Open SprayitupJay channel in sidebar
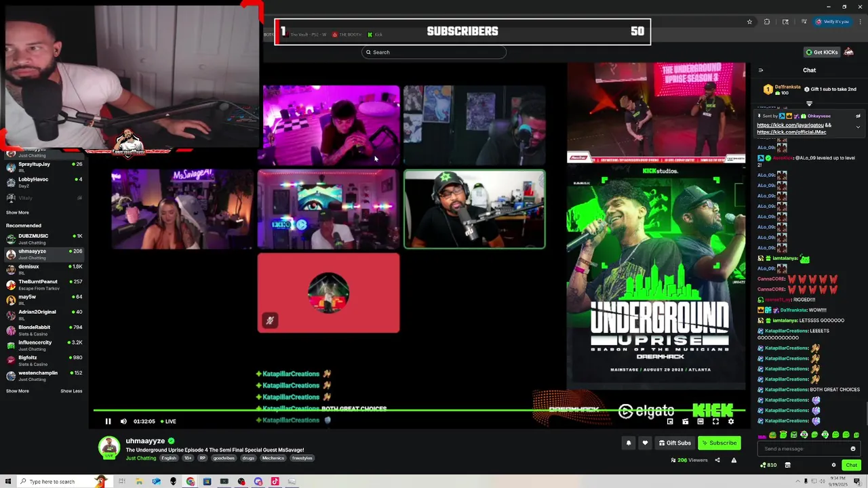Image resolution: width=868 pixels, height=488 pixels. [44, 167]
